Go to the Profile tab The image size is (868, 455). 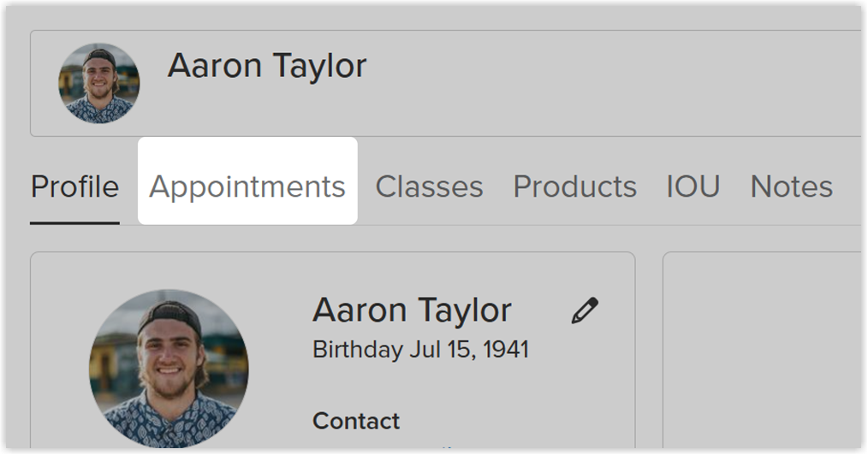pyautogui.click(x=74, y=186)
